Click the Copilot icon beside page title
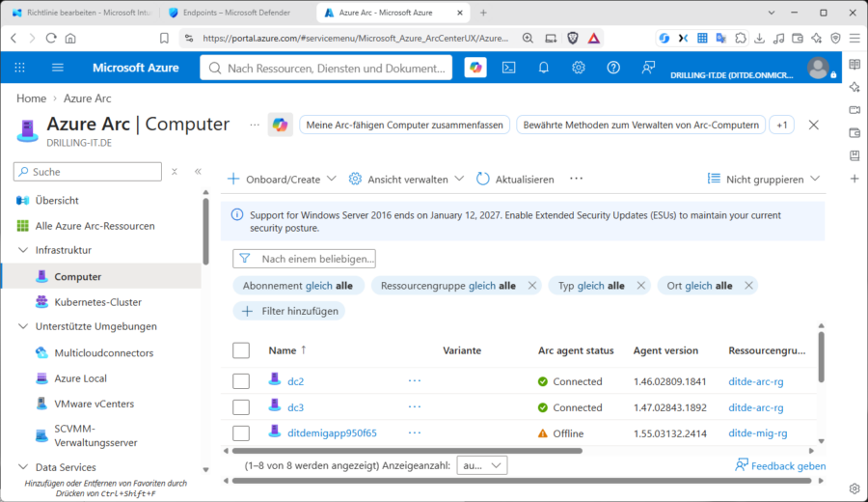The image size is (868, 502). click(280, 125)
